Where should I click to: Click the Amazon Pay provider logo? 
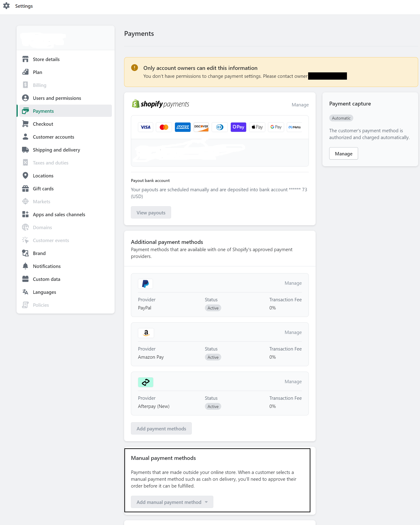tap(146, 333)
